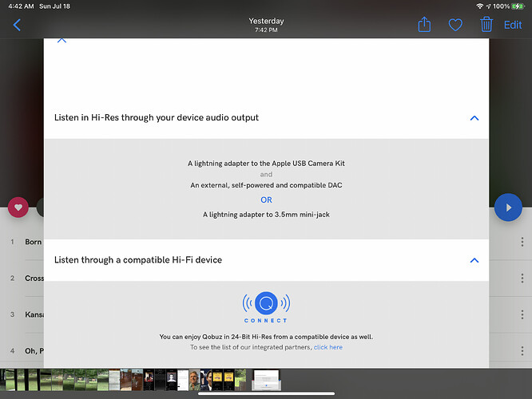Open more options for track 4
The height and width of the screenshot is (399, 532).
coord(522,351)
